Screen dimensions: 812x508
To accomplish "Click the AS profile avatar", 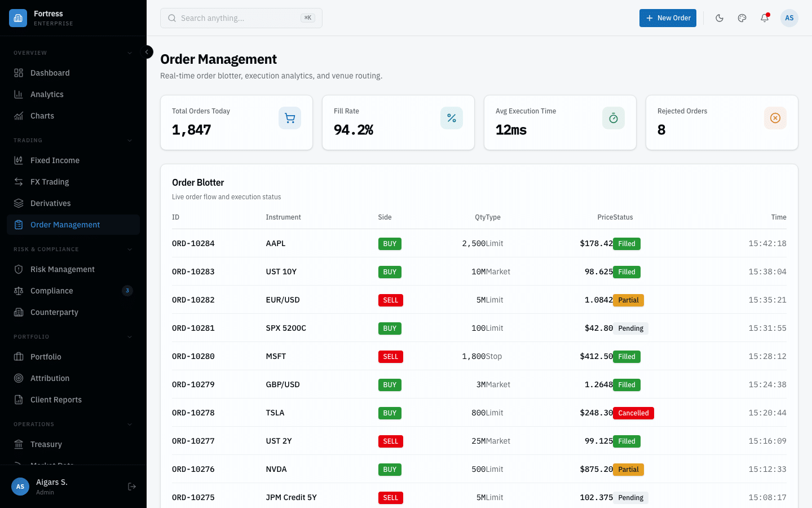I will click(789, 18).
